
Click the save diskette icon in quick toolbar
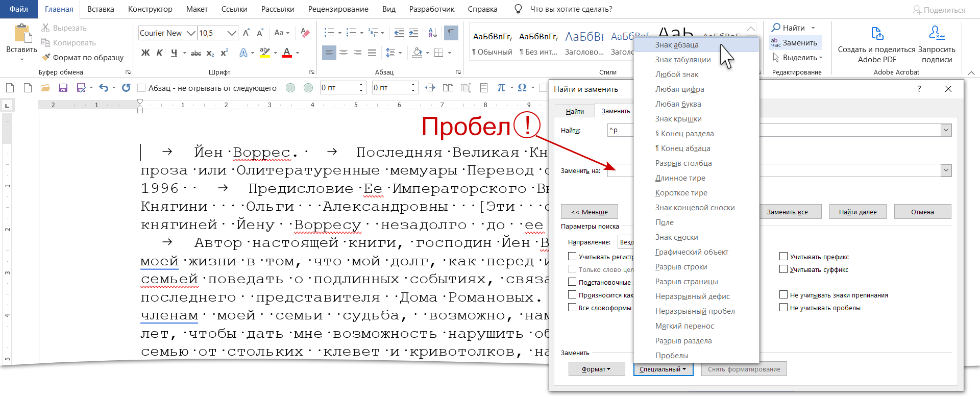pyautogui.click(x=63, y=88)
